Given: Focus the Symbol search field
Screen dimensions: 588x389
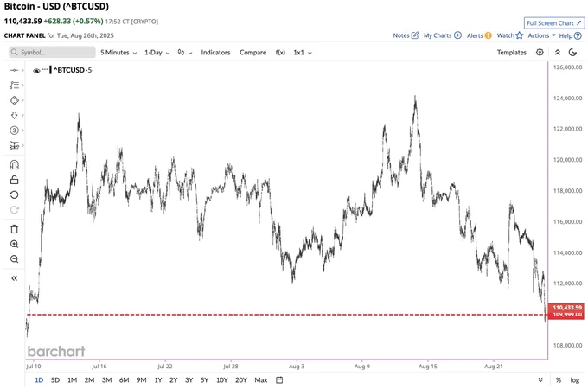Looking at the screenshot, I should [52, 53].
